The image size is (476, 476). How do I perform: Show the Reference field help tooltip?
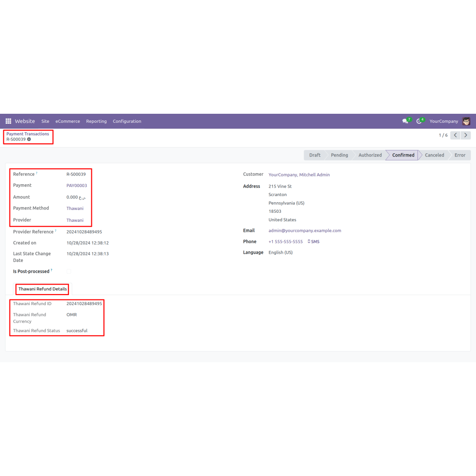click(x=37, y=173)
